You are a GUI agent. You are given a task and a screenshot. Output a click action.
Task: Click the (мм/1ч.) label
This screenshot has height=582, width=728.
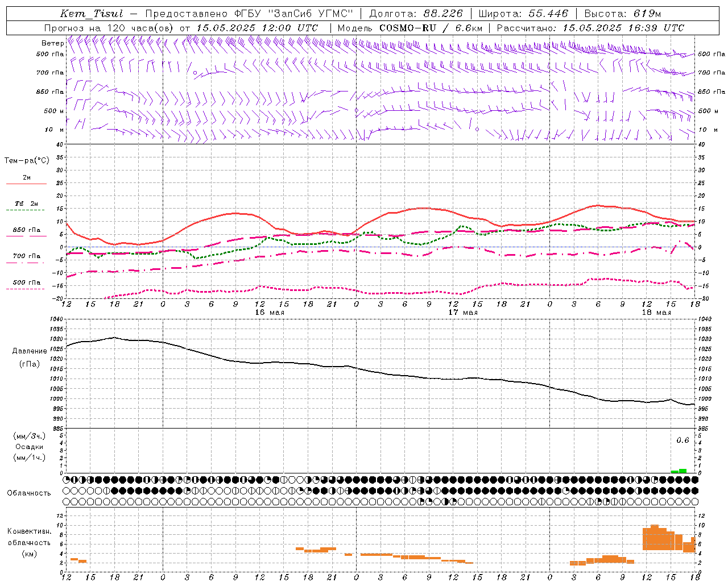click(x=30, y=458)
